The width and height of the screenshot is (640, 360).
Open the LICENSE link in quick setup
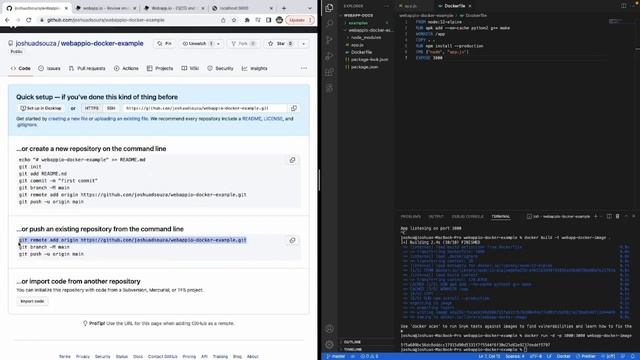click(x=273, y=119)
